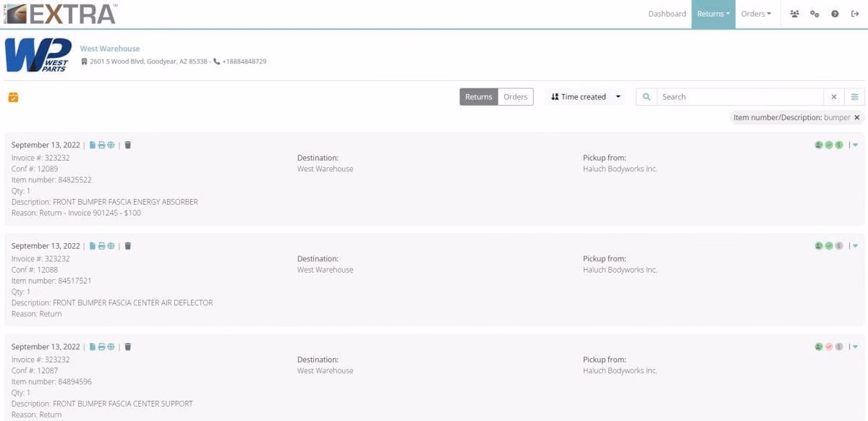Delete the Conf 12087 return

tap(128, 346)
